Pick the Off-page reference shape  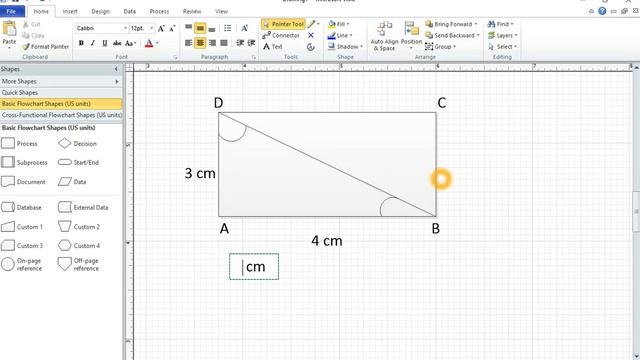click(x=78, y=264)
